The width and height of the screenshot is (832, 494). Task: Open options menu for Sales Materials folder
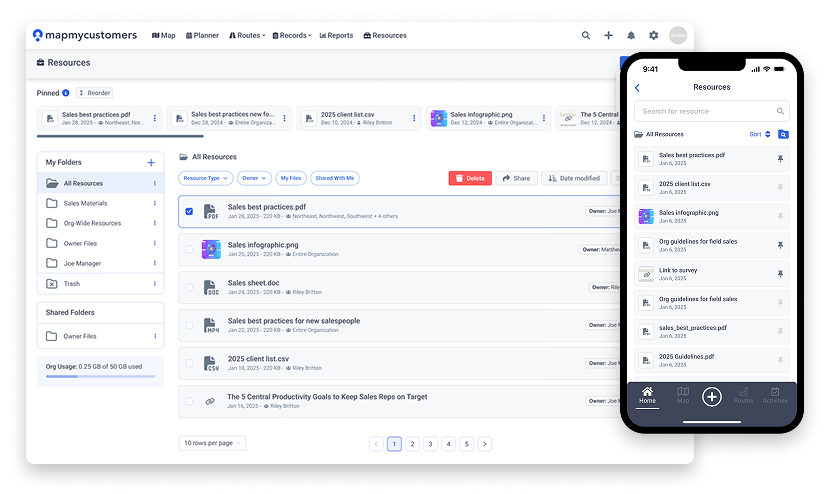tap(154, 203)
